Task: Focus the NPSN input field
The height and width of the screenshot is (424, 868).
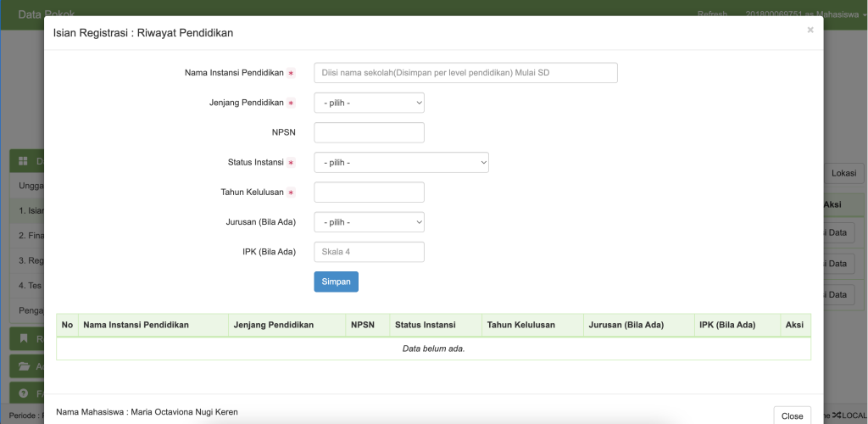Action: coord(369,132)
